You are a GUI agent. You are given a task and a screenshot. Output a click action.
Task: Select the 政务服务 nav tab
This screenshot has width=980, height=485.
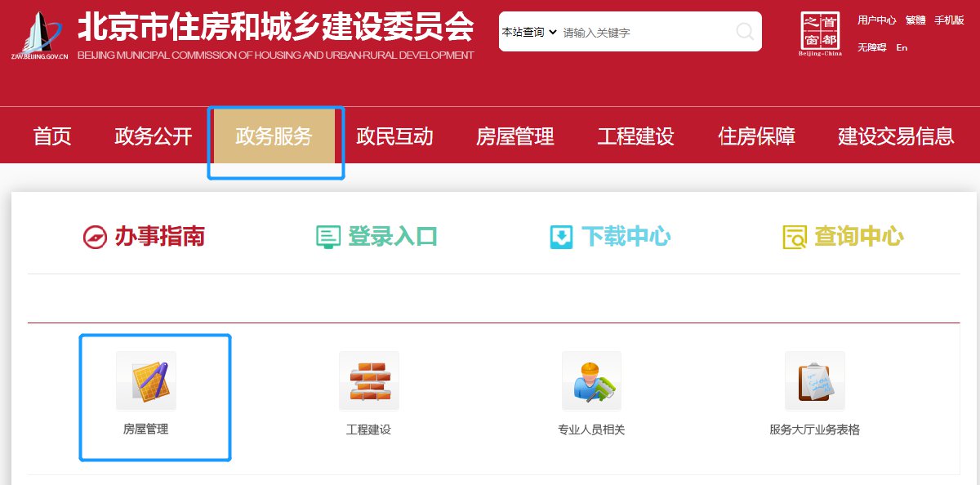coord(274,136)
